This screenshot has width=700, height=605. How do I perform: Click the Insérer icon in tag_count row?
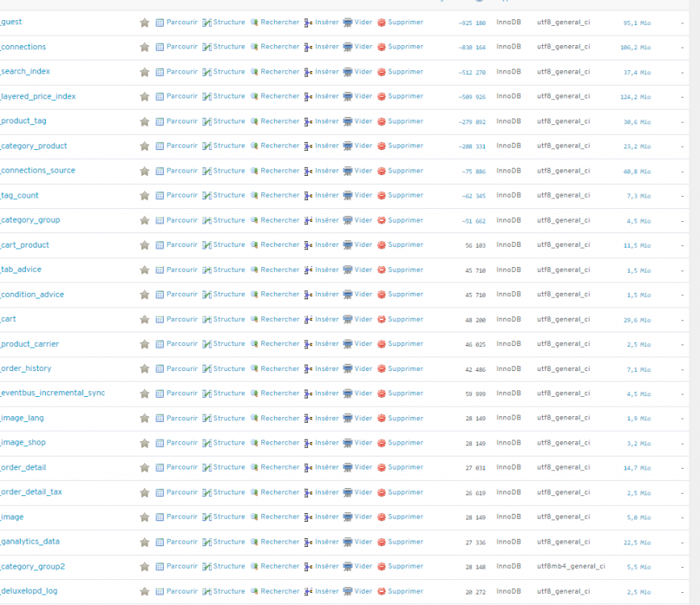click(308, 196)
